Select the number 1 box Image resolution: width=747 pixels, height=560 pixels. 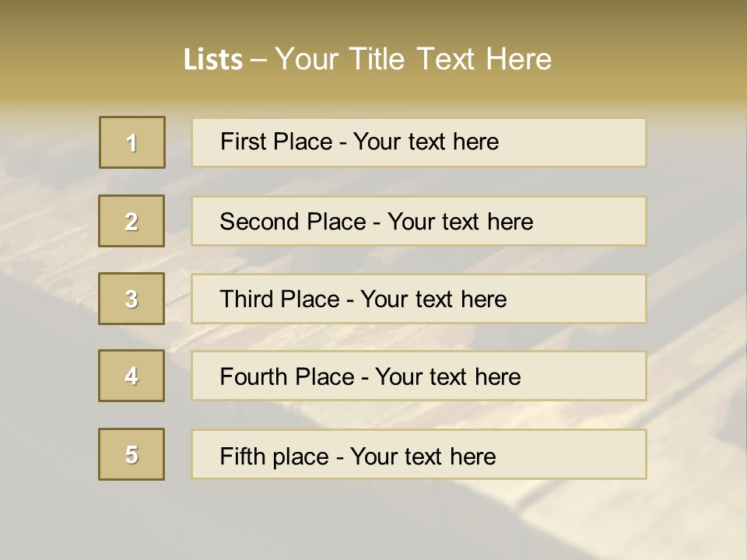tap(132, 142)
